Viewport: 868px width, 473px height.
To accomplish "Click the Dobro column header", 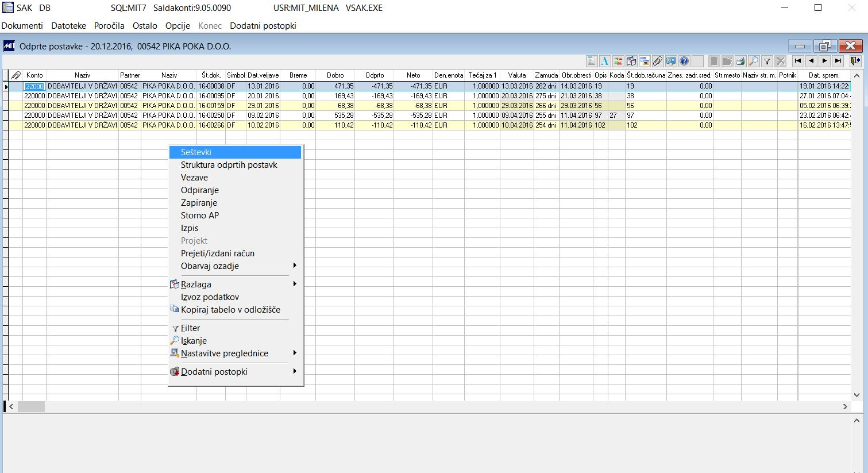I will click(335, 75).
